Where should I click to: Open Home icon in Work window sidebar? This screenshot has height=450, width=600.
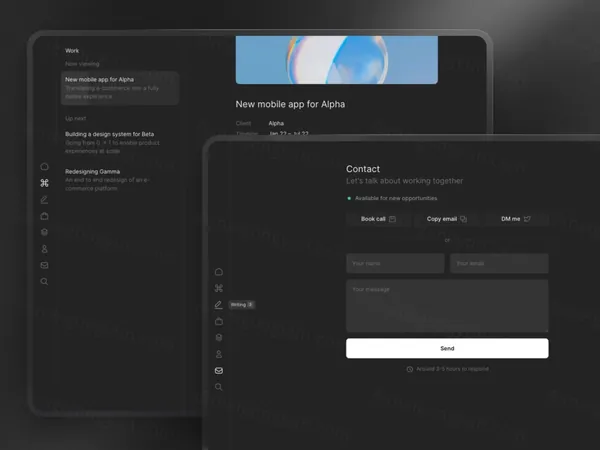(x=44, y=166)
